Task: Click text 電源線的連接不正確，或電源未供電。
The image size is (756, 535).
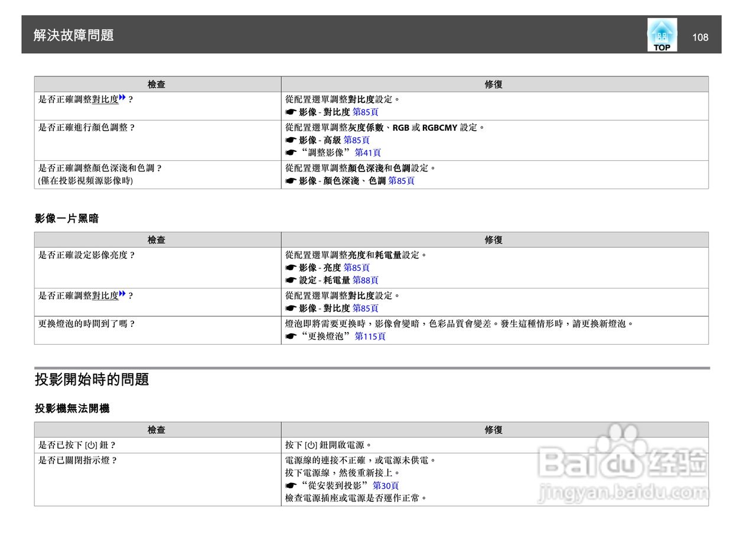Action: click(360, 460)
